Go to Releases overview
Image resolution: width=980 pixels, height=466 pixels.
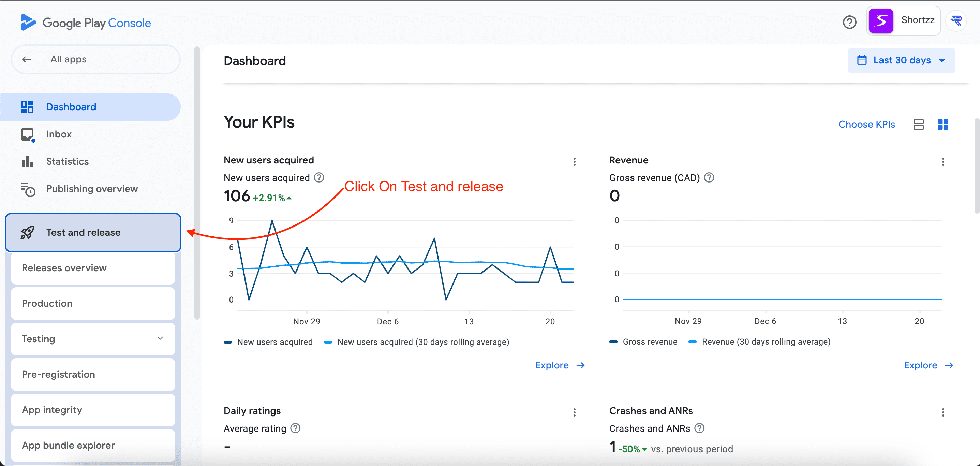(x=64, y=268)
